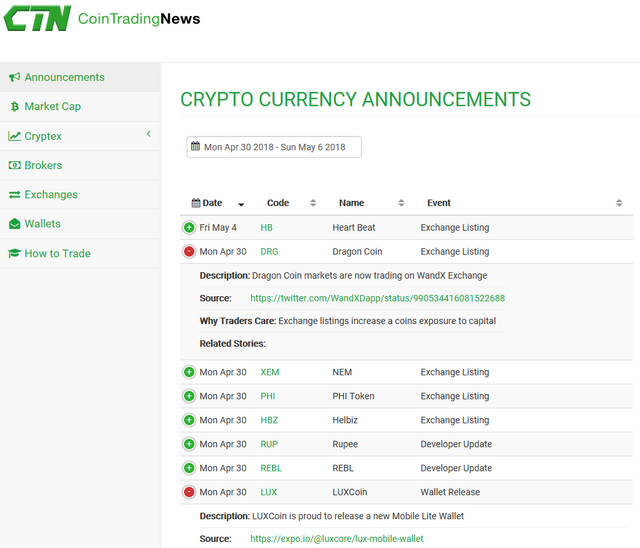Sort by Name column arrows

coord(401,203)
